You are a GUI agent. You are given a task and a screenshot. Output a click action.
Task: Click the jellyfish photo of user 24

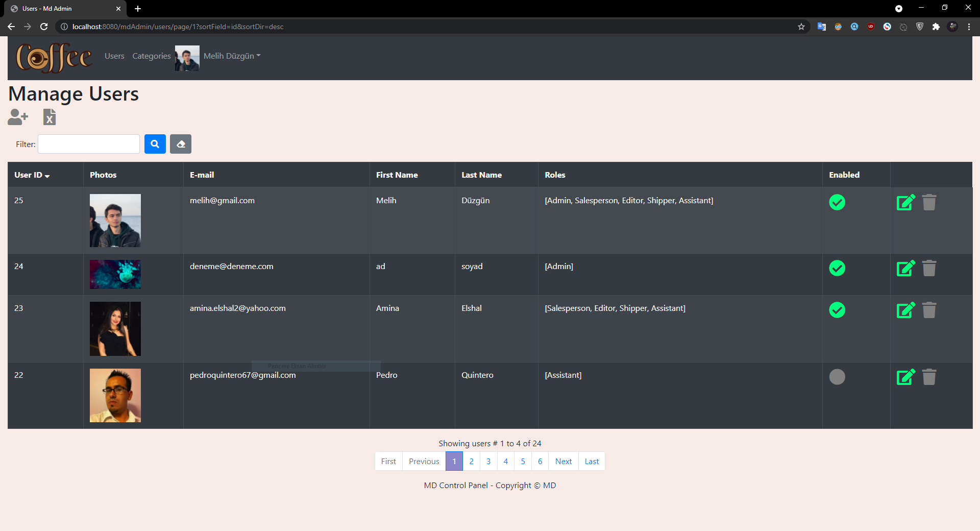point(115,274)
